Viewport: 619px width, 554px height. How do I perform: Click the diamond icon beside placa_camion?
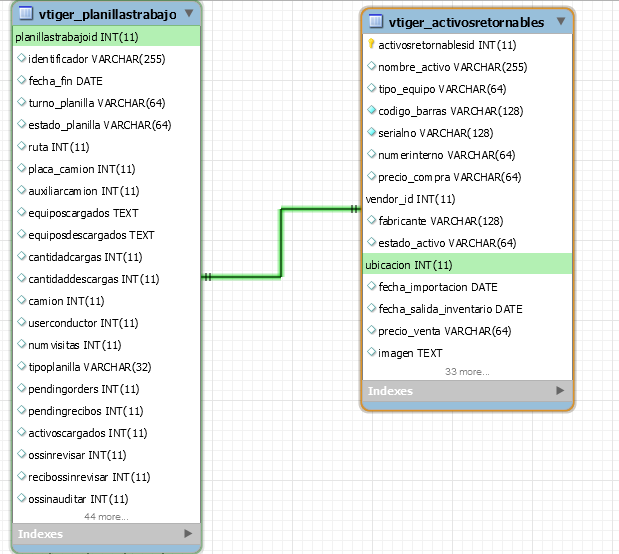click(x=22, y=168)
